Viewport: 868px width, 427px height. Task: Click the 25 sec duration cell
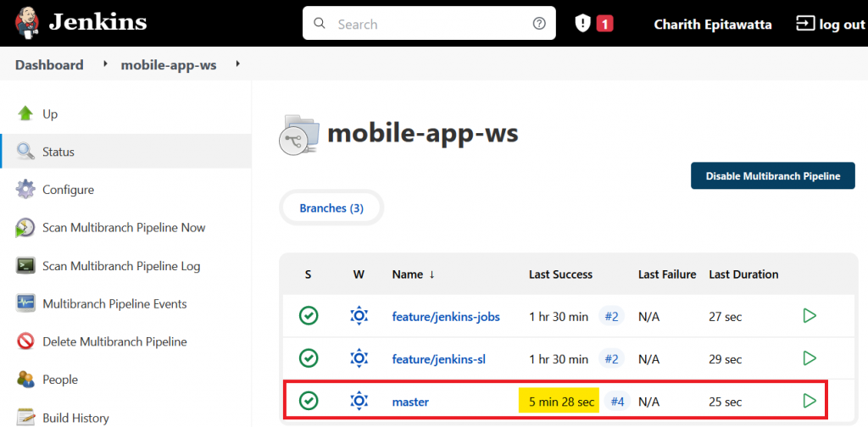tap(726, 402)
